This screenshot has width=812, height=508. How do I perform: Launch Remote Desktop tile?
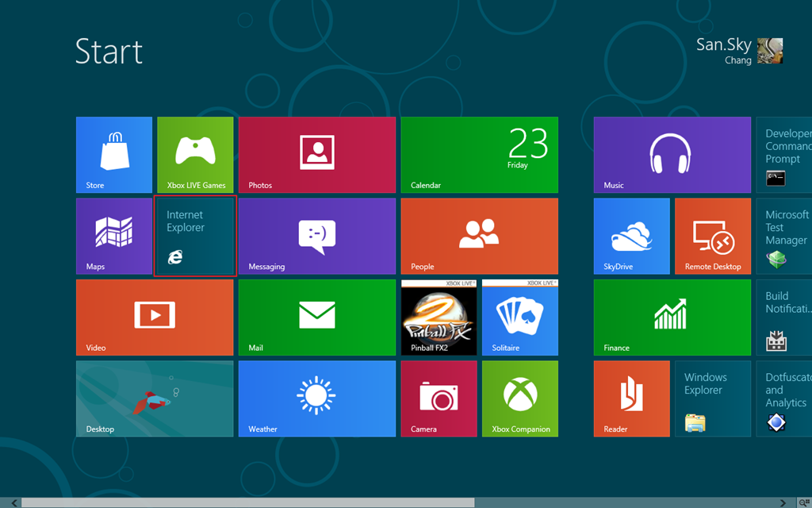tap(713, 236)
